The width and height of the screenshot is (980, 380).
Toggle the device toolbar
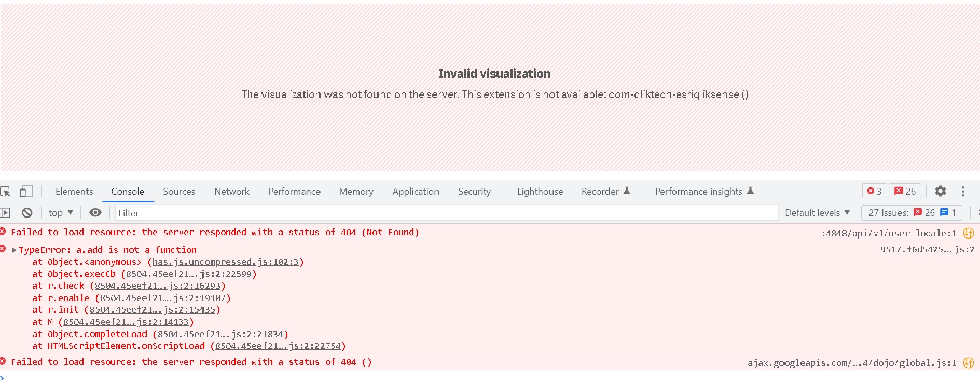(26, 192)
